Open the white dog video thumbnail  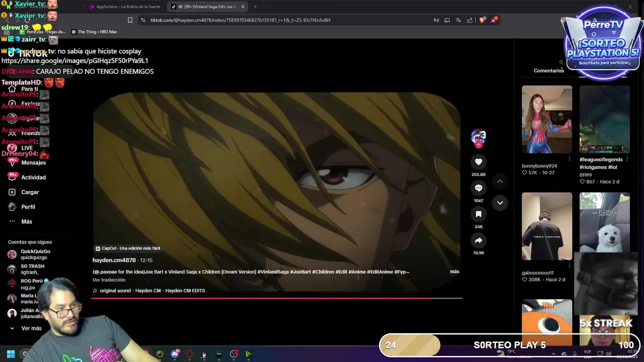[x=604, y=222]
